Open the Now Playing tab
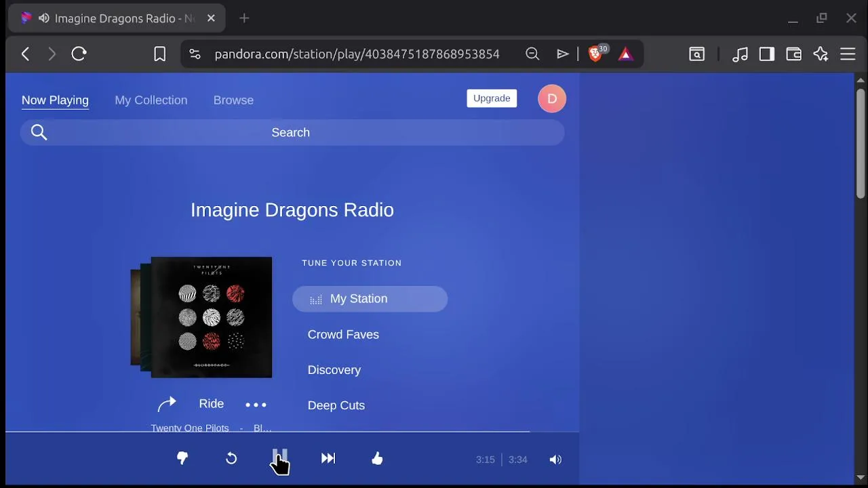Screen dimensions: 868x488 click(x=55, y=100)
